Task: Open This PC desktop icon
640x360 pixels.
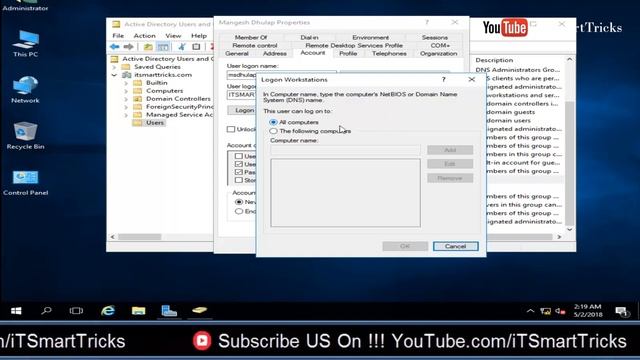Action: (x=25, y=44)
